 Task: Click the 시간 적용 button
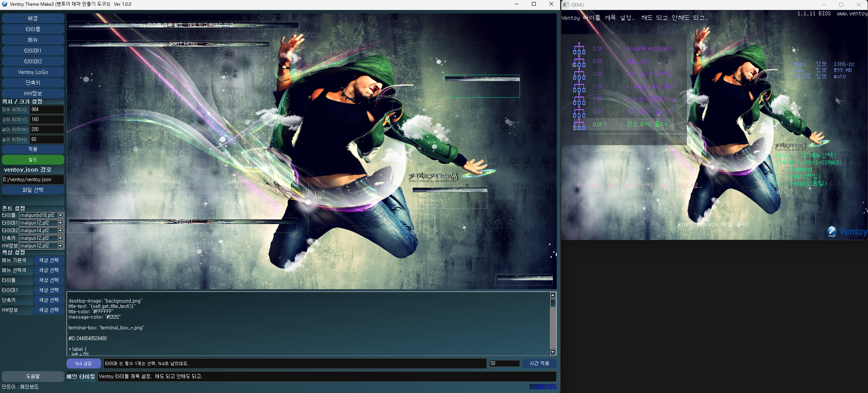[x=539, y=364]
